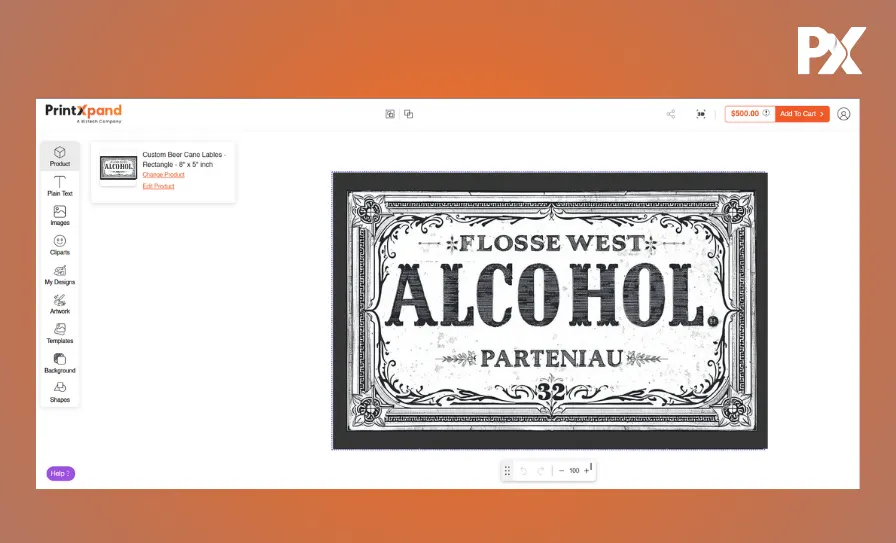Open My Designs in sidebar
Image resolution: width=896 pixels, height=543 pixels.
59,275
